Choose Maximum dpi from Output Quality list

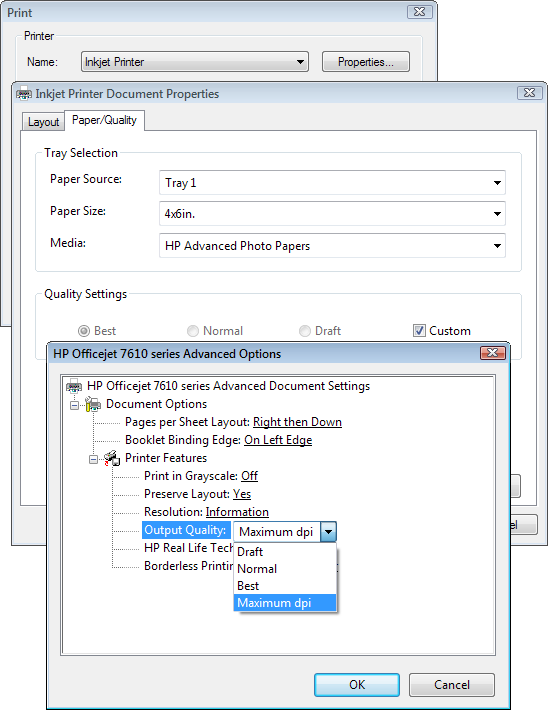[x=285, y=603]
